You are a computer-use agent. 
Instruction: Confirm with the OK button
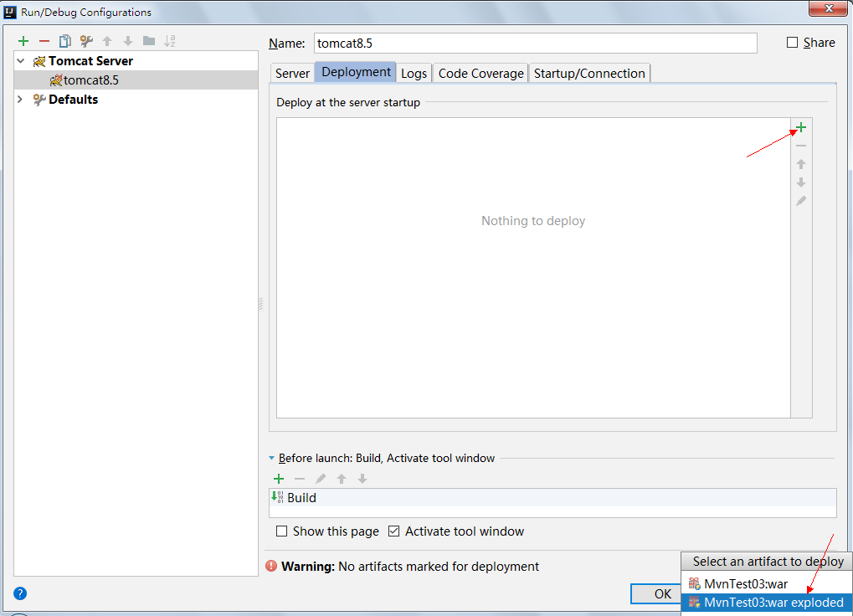coord(656,593)
